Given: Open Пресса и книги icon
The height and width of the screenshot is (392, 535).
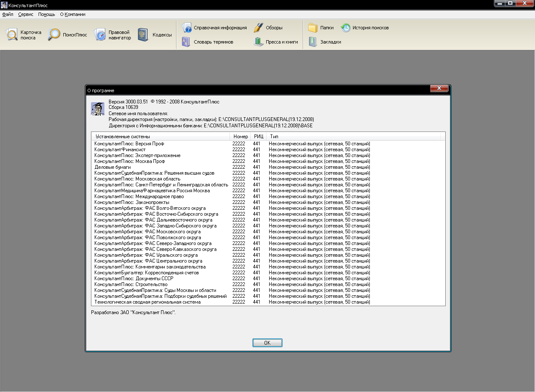Looking at the screenshot, I should (x=259, y=42).
